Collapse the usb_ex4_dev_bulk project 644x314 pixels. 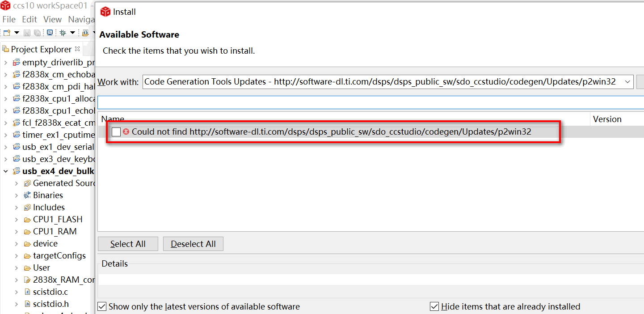pos(6,171)
